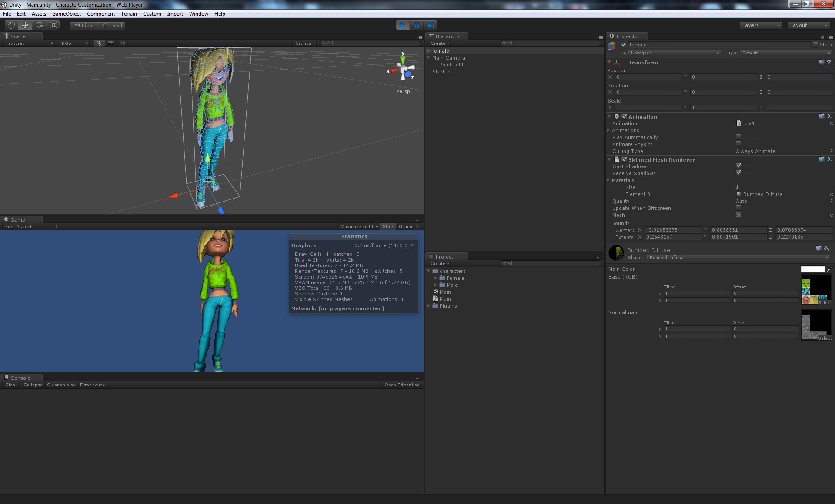The image size is (835, 504).
Task: Disable Cast Shadows on Skinned Mesh Renderer
Action: click(x=738, y=165)
